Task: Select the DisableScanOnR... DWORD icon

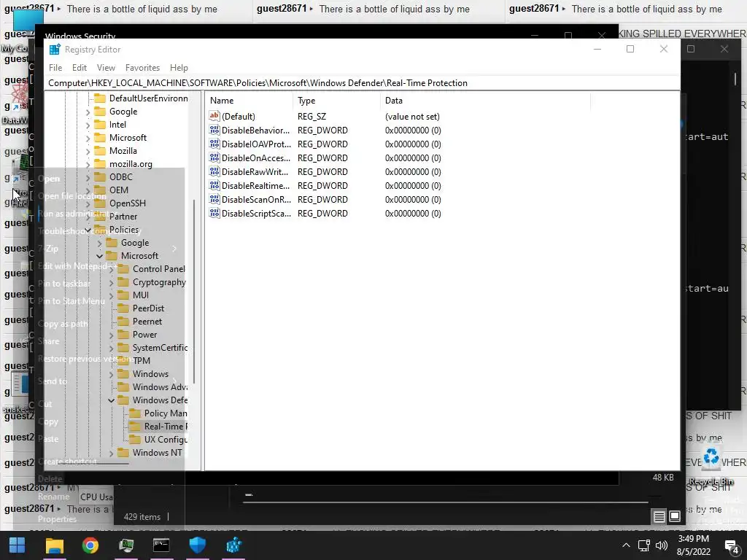Action: click(214, 199)
